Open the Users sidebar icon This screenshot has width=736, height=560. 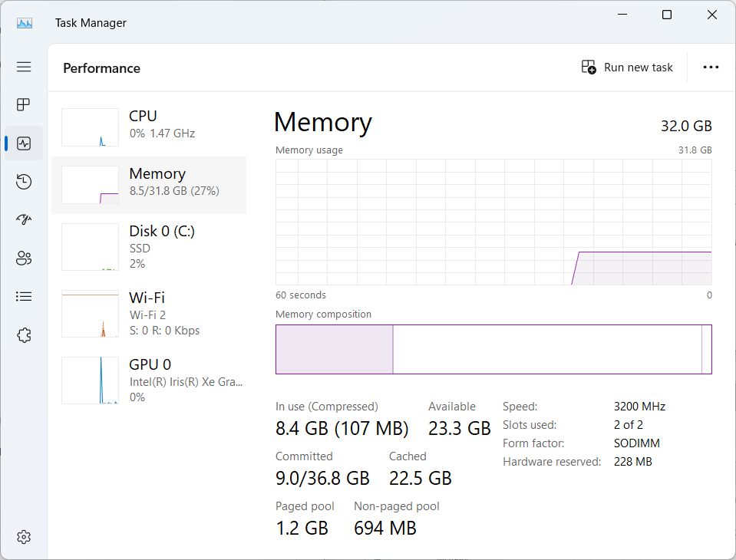tap(24, 258)
